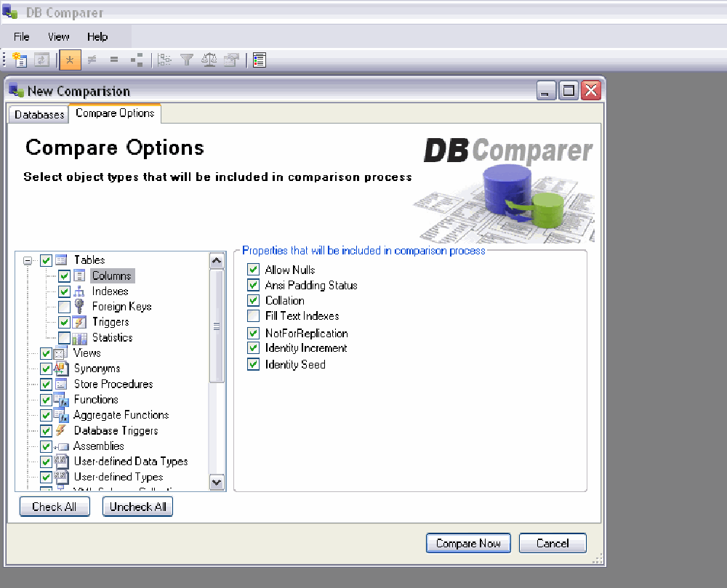The image size is (727, 588).
Task: Click the Check All button
Action: pyautogui.click(x=55, y=507)
